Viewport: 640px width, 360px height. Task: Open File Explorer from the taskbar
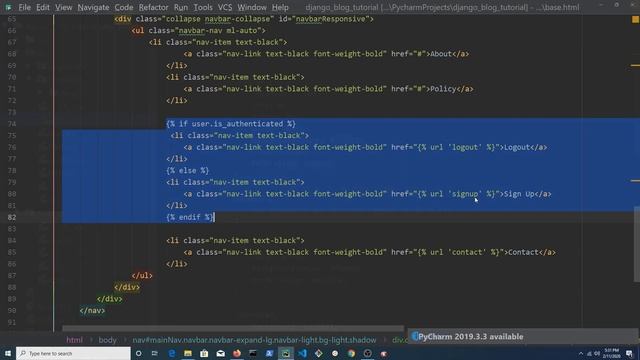188,353
